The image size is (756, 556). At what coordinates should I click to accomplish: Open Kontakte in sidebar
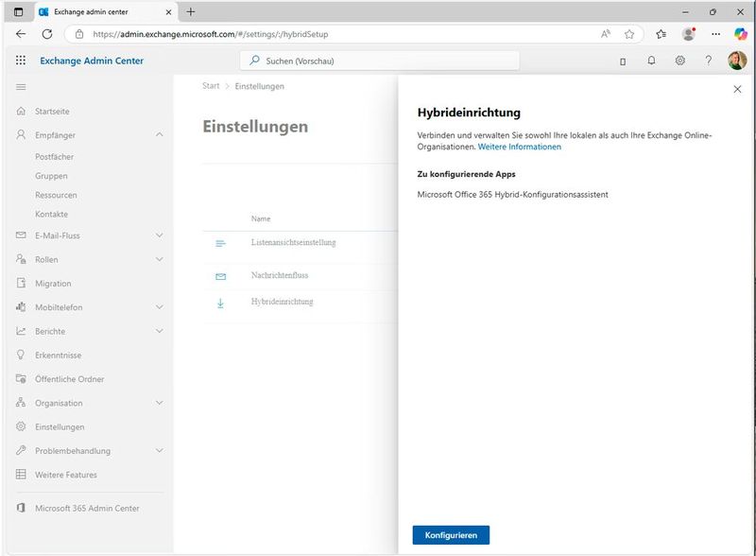(x=52, y=214)
